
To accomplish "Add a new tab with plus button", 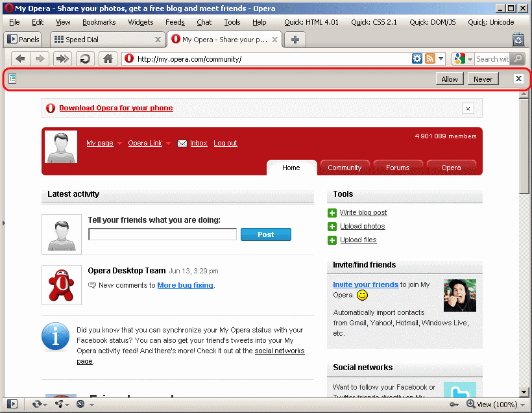I will click(295, 40).
